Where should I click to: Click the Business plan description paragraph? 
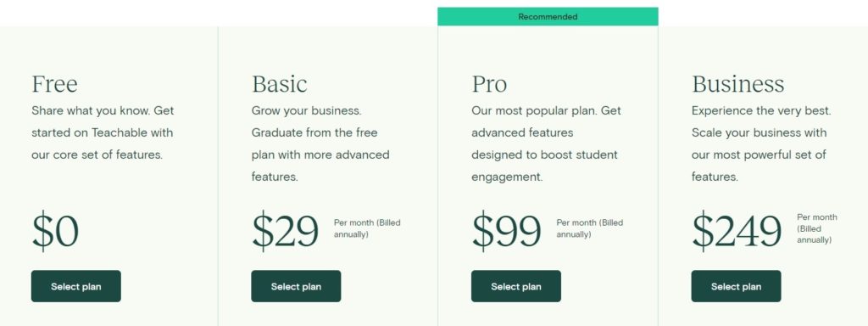coord(762,143)
